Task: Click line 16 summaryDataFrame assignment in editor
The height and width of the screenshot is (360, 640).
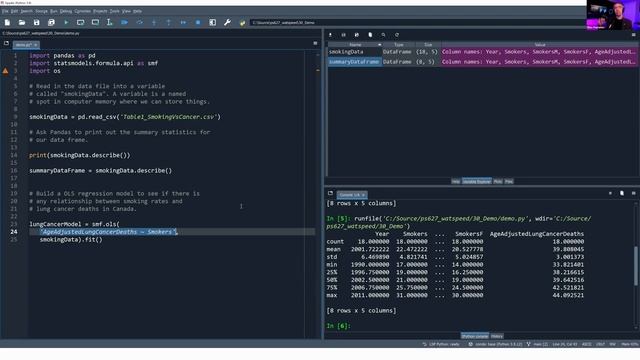Action: pyautogui.click(x=100, y=171)
